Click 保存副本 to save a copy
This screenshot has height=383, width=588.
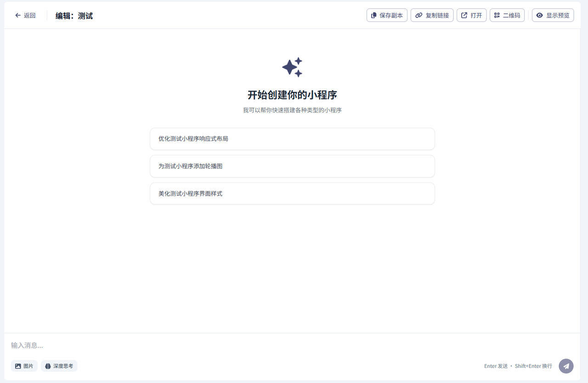pyautogui.click(x=387, y=15)
